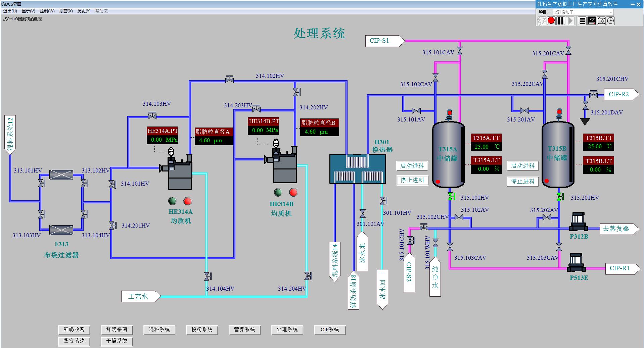644x348 pixels.
Task: Open the formula evaluation (√x) icon
Action: (592, 21)
